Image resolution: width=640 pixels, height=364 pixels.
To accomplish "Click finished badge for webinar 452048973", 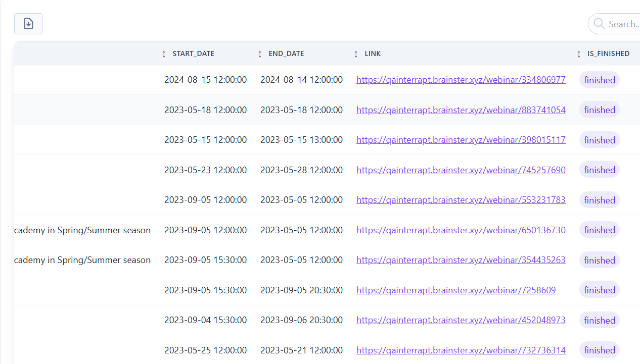I will click(x=599, y=320).
